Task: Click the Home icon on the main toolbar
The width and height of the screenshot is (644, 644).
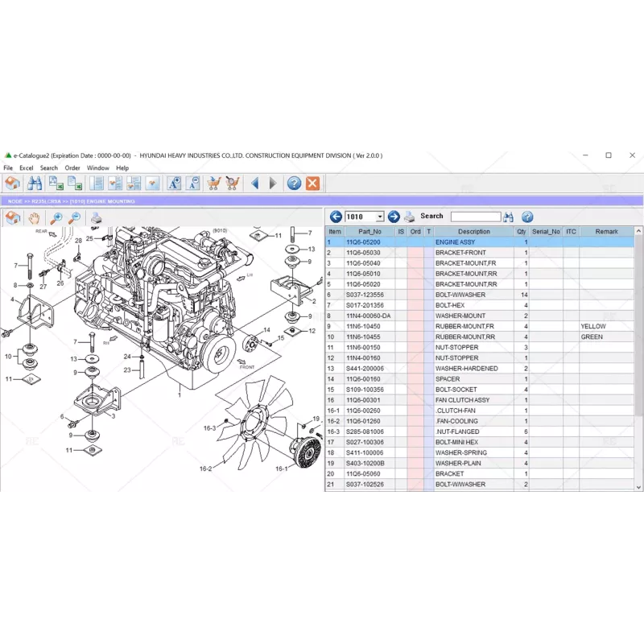Action: coord(12,184)
